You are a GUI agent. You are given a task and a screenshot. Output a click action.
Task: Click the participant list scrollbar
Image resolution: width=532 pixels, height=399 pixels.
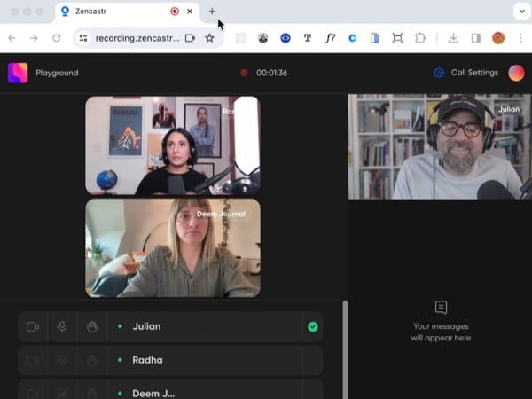(345, 349)
